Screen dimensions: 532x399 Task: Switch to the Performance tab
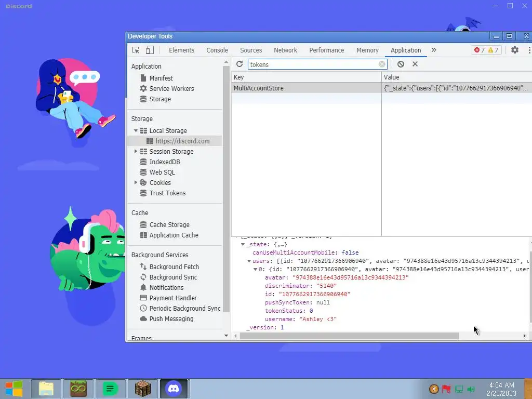(x=327, y=50)
